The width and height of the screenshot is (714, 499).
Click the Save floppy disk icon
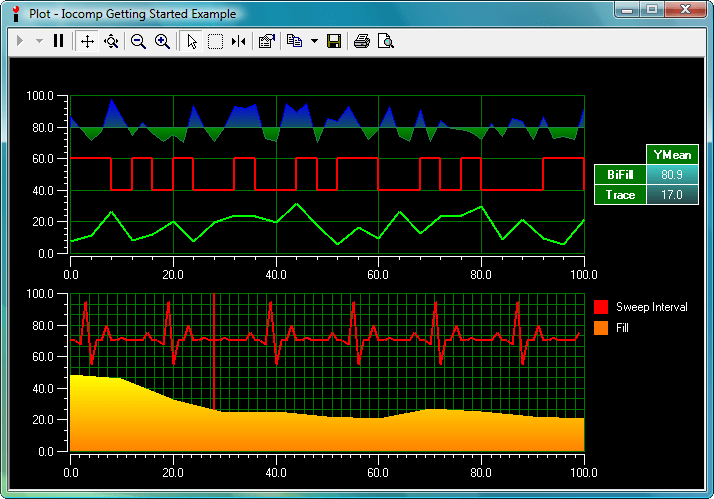point(334,41)
